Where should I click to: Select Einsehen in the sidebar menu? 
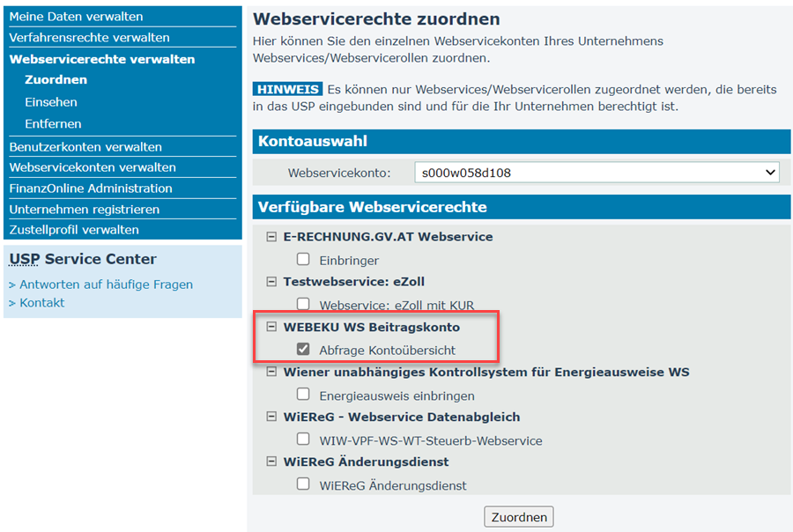[x=50, y=101]
